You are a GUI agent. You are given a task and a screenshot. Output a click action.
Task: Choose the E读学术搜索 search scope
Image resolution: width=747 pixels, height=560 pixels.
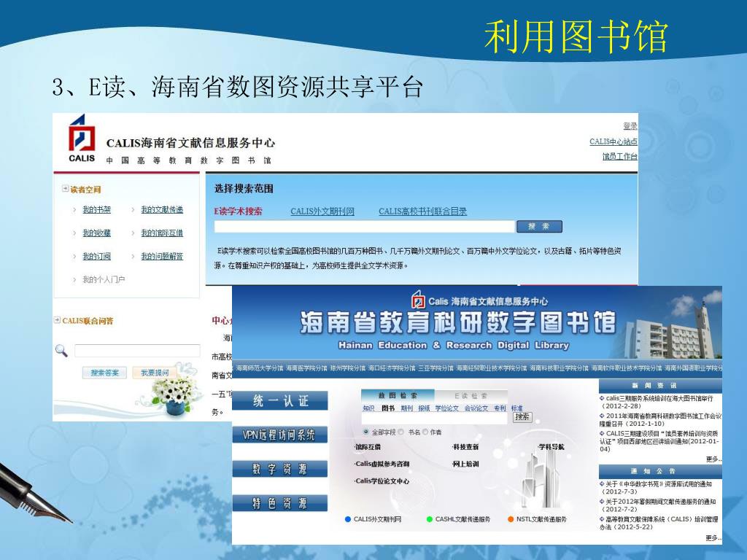pos(238,211)
